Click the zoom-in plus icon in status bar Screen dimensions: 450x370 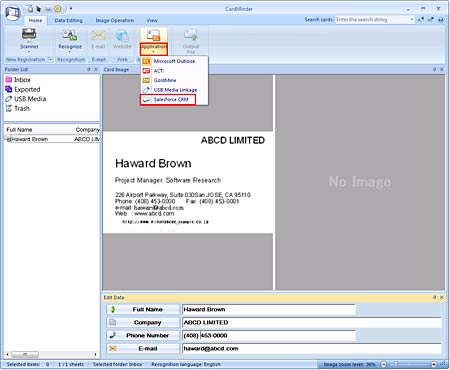434,364
